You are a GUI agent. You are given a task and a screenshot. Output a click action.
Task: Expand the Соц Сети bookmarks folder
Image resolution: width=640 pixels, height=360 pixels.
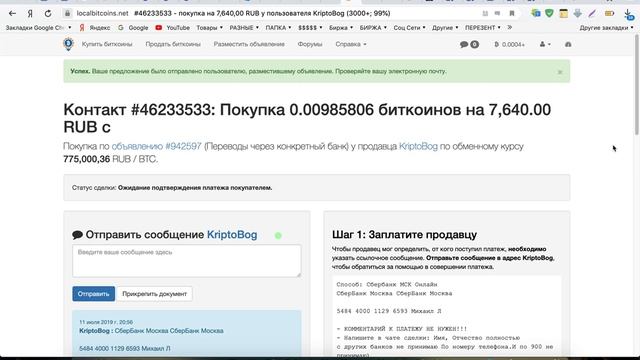pos(409,28)
